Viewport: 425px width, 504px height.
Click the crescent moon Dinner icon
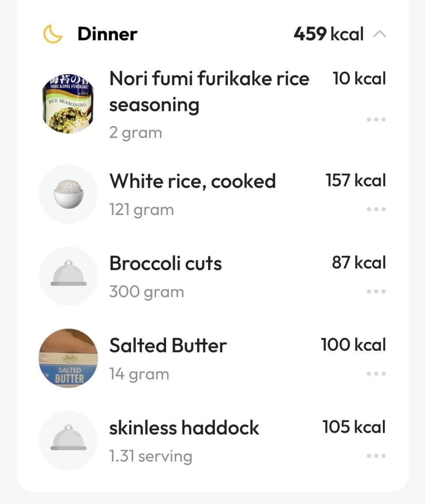pos(53,34)
